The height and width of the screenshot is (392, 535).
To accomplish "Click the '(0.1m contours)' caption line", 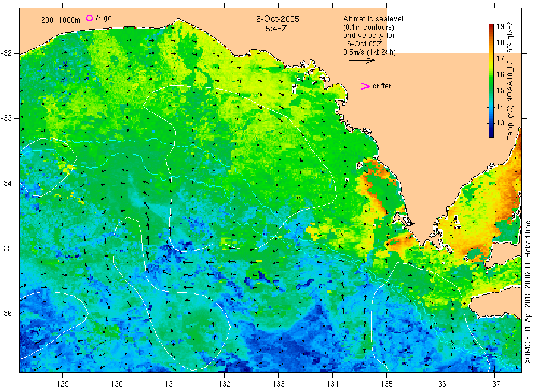I will 369,27.
